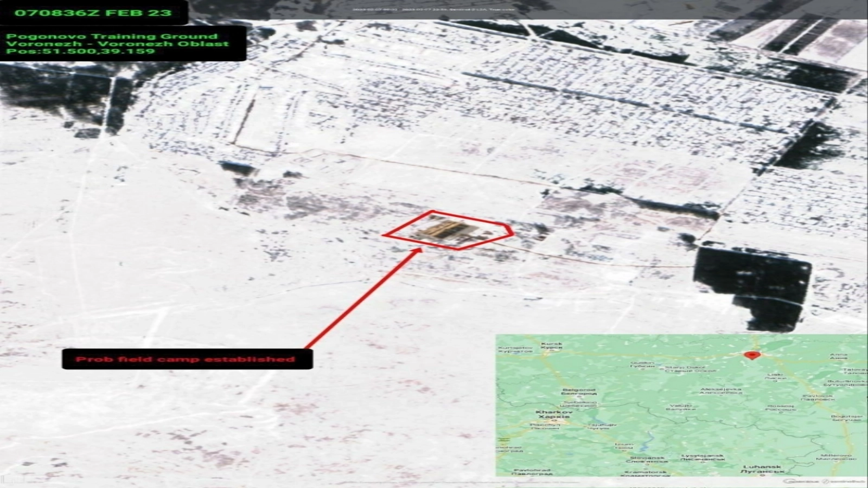Click the Position coordinates text line
Viewport: 868px width, 488px height.
80,52
